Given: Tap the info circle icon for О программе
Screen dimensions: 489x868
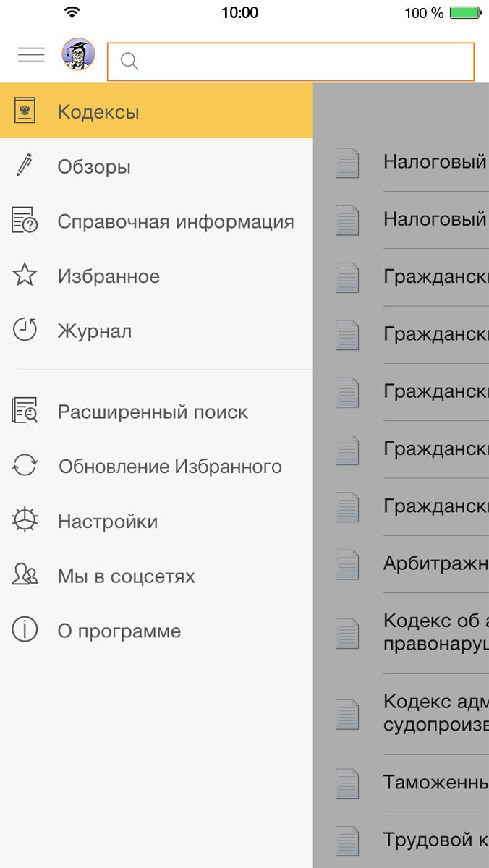Looking at the screenshot, I should pos(25,630).
